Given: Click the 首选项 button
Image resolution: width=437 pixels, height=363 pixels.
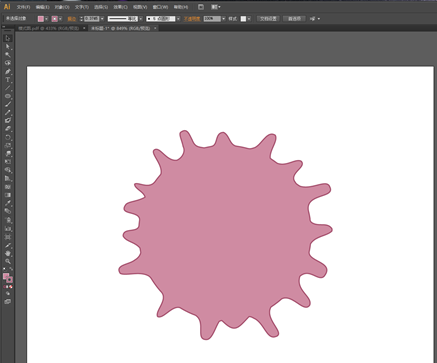Looking at the screenshot, I should [294, 19].
